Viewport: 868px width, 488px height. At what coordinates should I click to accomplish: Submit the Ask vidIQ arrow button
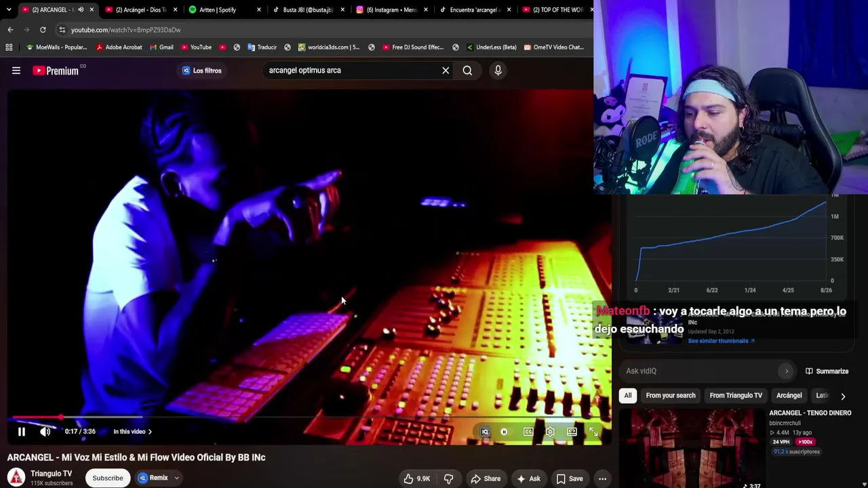[x=787, y=371]
